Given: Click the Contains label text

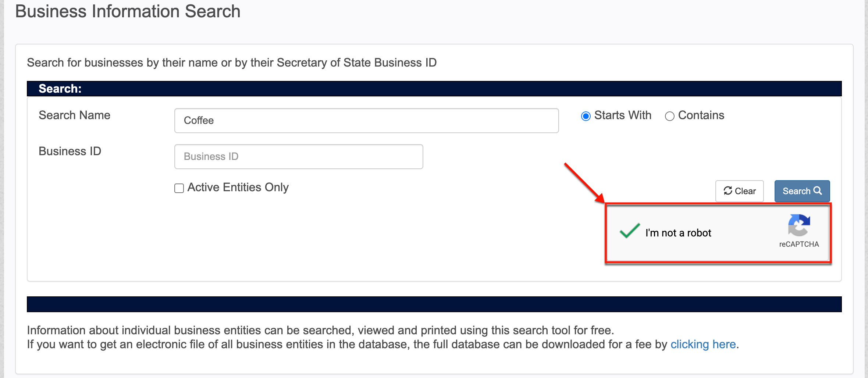Looking at the screenshot, I should tap(701, 115).
